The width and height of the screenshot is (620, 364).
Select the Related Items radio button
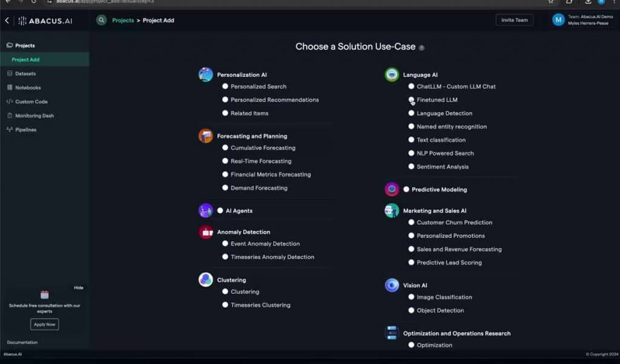click(225, 113)
